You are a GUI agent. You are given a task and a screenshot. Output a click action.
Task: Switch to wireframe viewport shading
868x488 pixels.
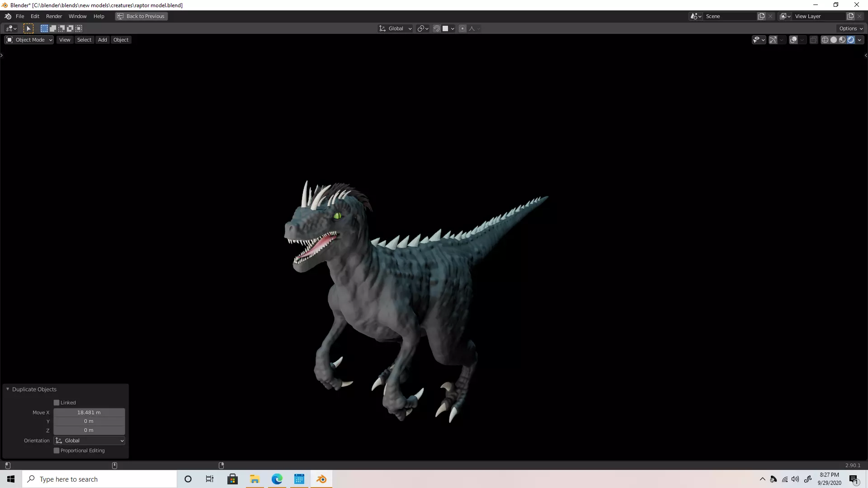coord(825,40)
